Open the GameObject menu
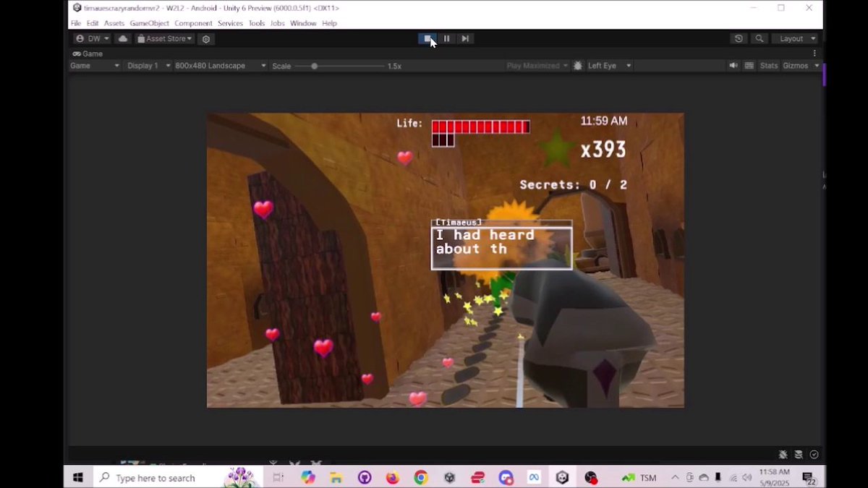 [148, 23]
